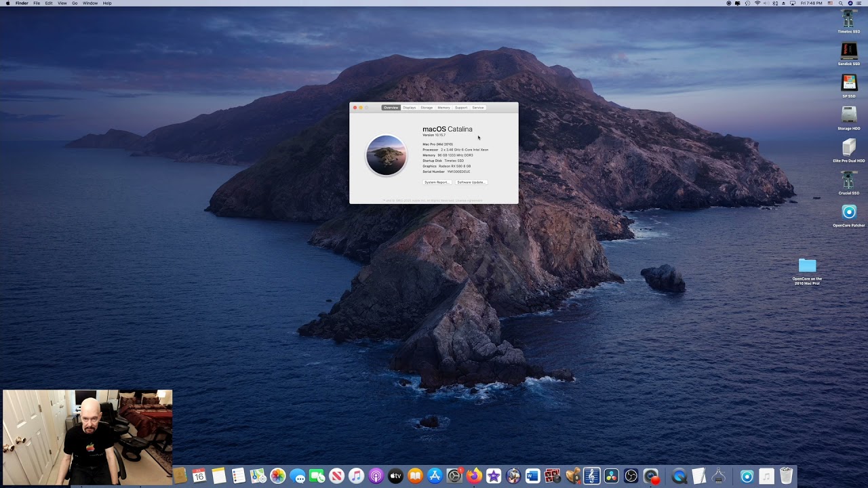This screenshot has height=488, width=868.
Task: Open the Elite Pro Dual HDD drive
Action: tap(848, 148)
